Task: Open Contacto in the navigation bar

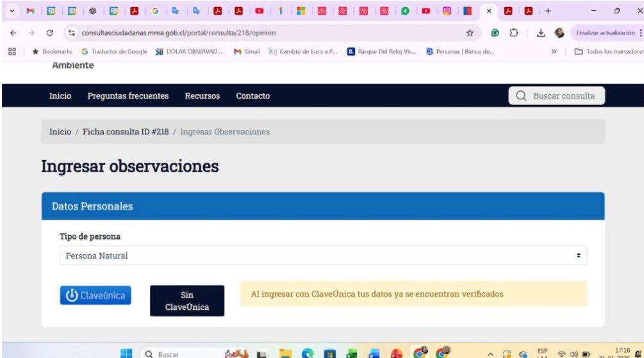Action: (x=252, y=96)
